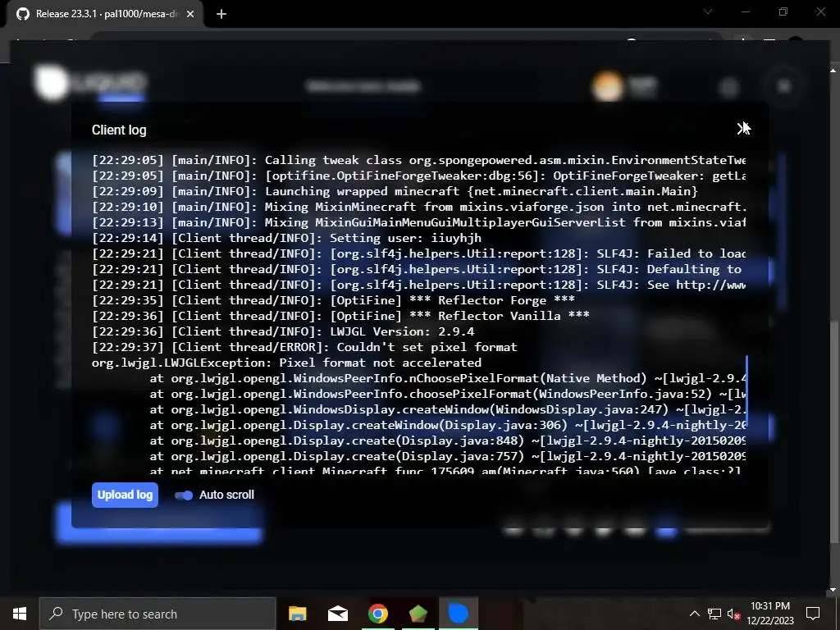Click the muted volume tray icon

(x=733, y=614)
